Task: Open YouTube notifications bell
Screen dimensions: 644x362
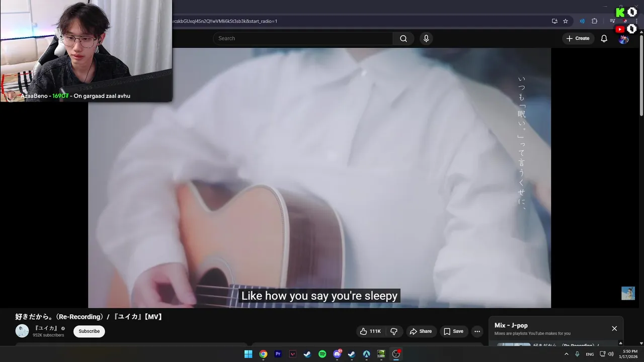Action: 604,39
